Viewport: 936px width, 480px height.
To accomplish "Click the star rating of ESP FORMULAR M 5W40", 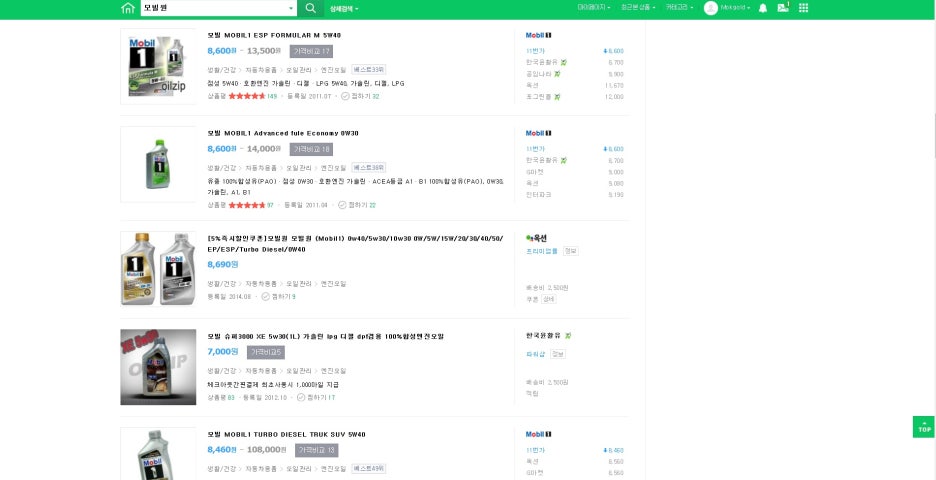I will (247, 96).
